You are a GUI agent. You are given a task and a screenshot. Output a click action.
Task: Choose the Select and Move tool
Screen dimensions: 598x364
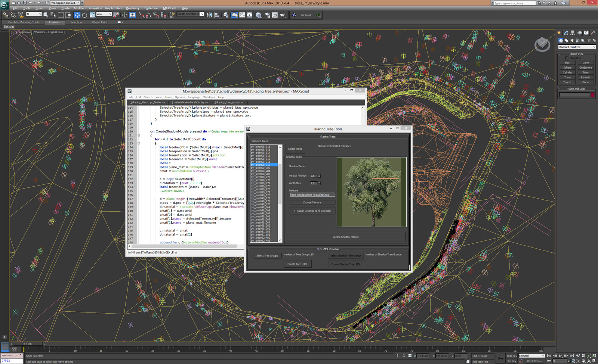tap(77, 15)
